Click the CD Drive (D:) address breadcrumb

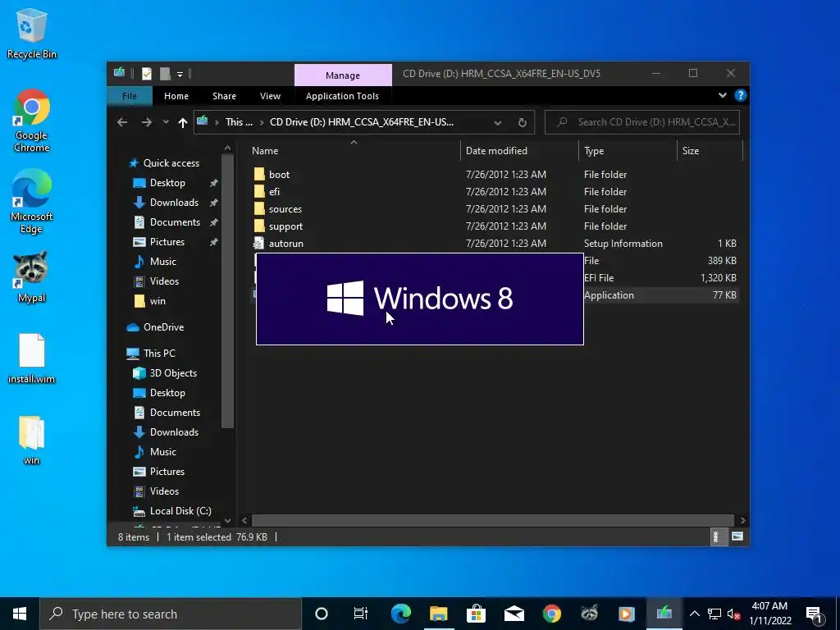pyautogui.click(x=362, y=122)
